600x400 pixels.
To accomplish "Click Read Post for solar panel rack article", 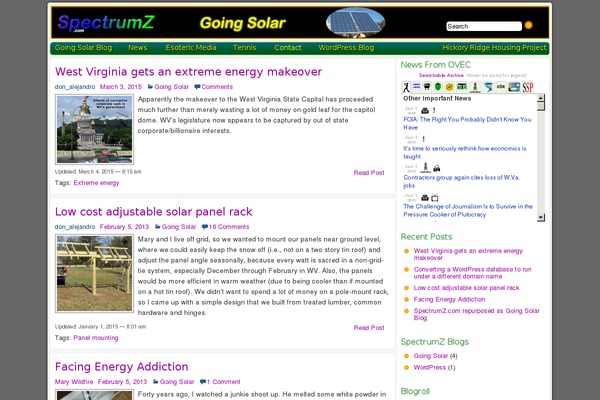I will point(369,328).
